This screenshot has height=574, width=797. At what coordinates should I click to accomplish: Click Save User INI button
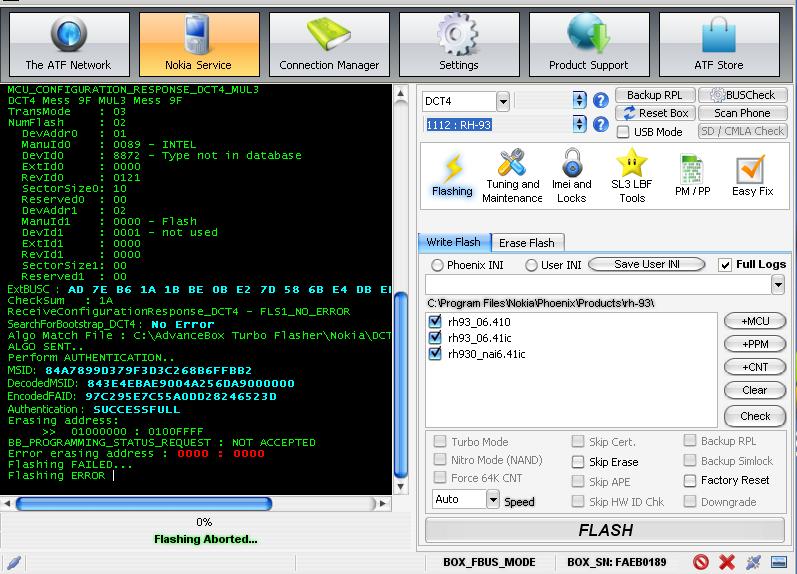click(x=647, y=264)
